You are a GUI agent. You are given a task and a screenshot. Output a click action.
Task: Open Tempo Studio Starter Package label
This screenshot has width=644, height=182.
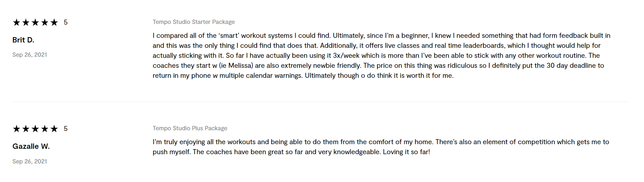(x=194, y=22)
